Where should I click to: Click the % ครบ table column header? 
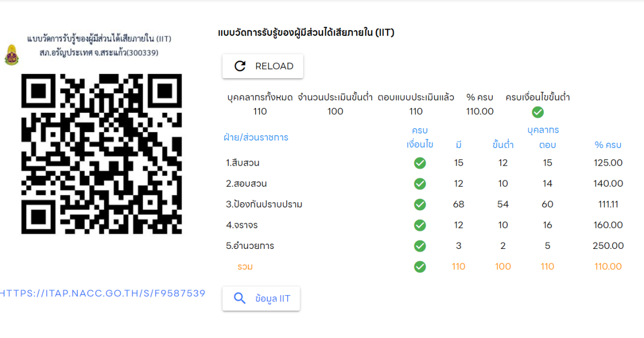tap(608, 145)
